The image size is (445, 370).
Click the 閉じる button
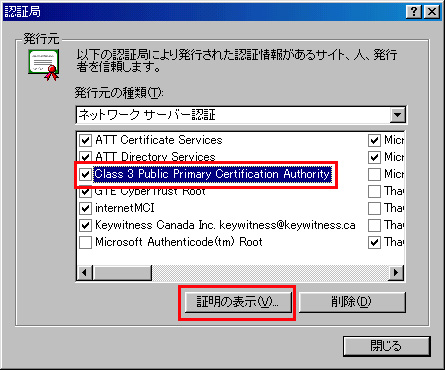point(387,346)
